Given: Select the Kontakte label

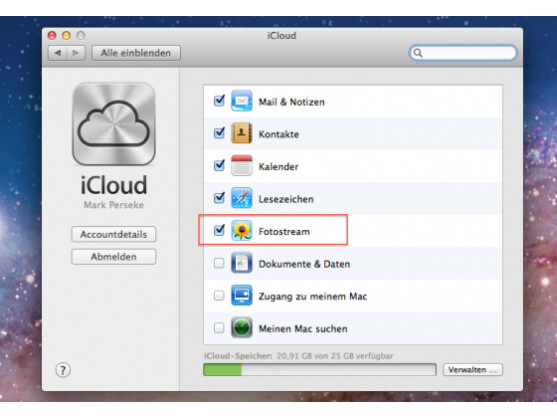Looking at the screenshot, I should click(279, 134).
